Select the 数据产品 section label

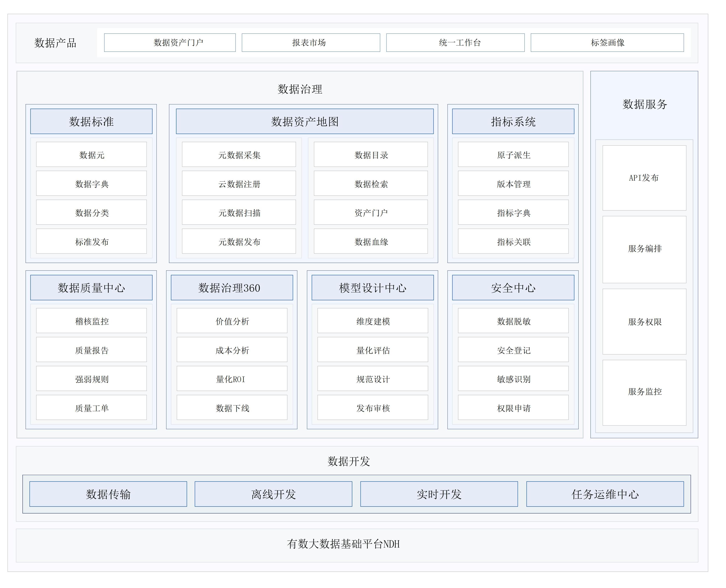55,43
